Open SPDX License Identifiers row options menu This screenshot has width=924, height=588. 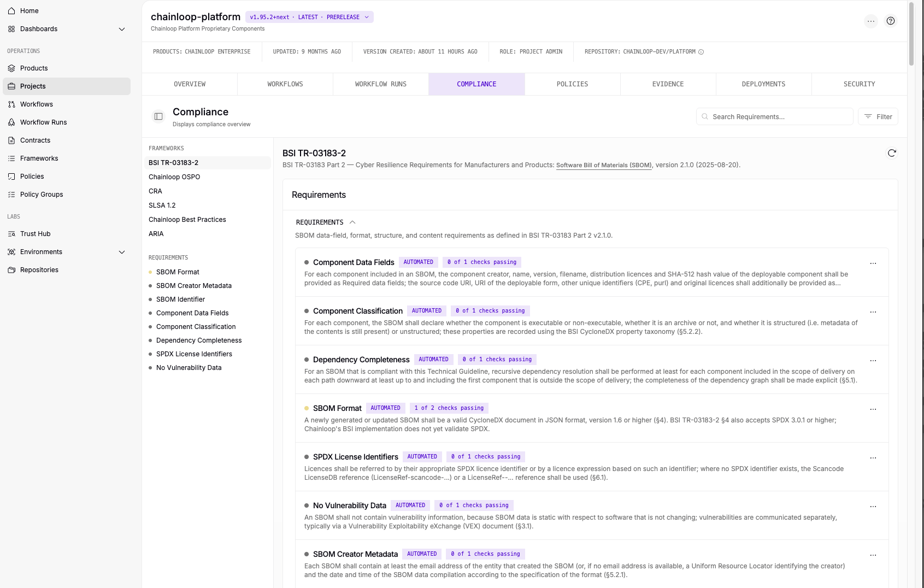tap(873, 458)
